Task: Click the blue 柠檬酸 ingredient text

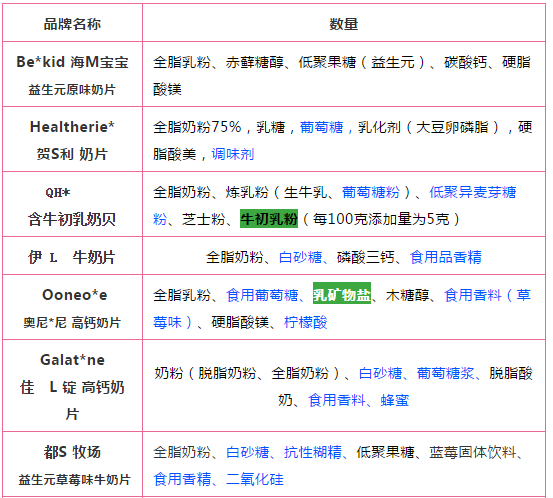Action: (x=306, y=322)
